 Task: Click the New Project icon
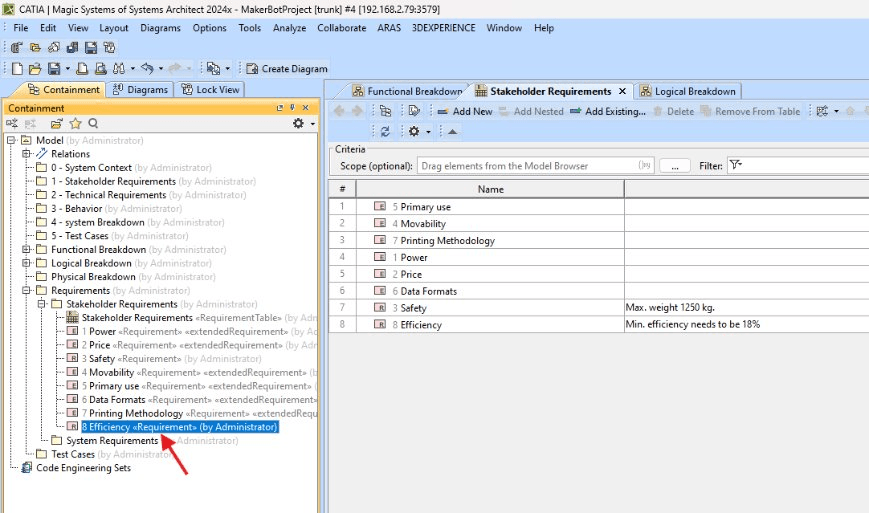(17, 68)
